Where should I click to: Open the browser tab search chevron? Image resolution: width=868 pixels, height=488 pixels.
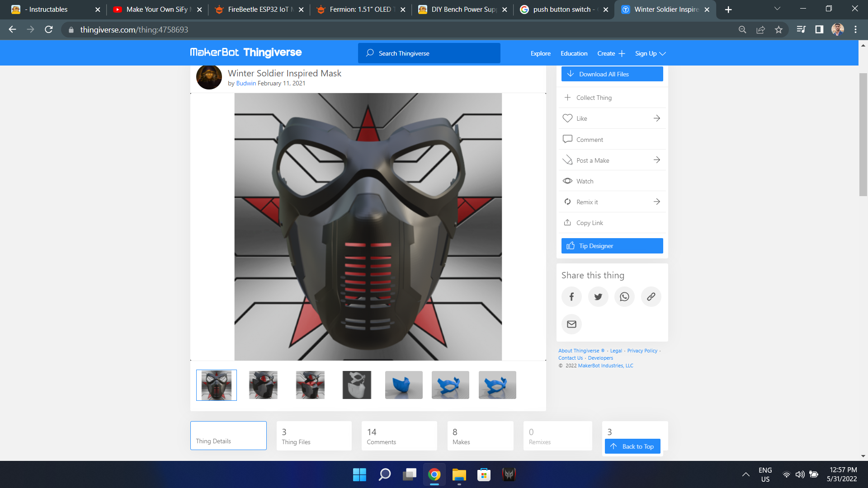[777, 9]
